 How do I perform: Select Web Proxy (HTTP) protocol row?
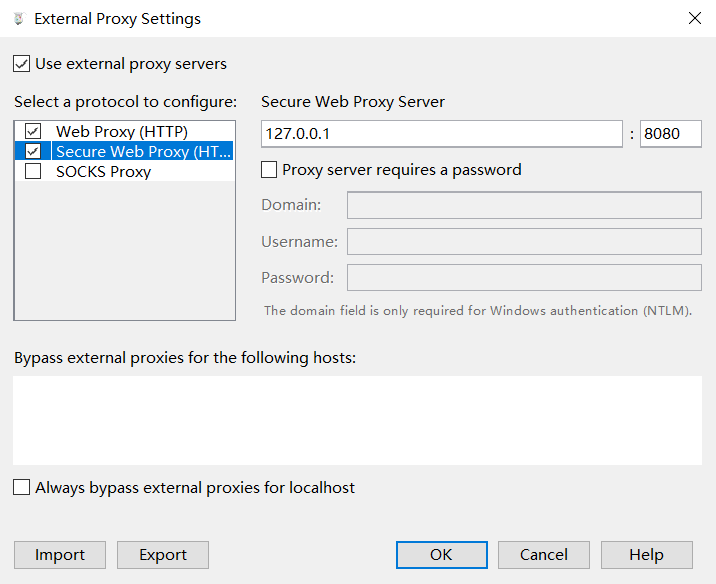point(122,131)
